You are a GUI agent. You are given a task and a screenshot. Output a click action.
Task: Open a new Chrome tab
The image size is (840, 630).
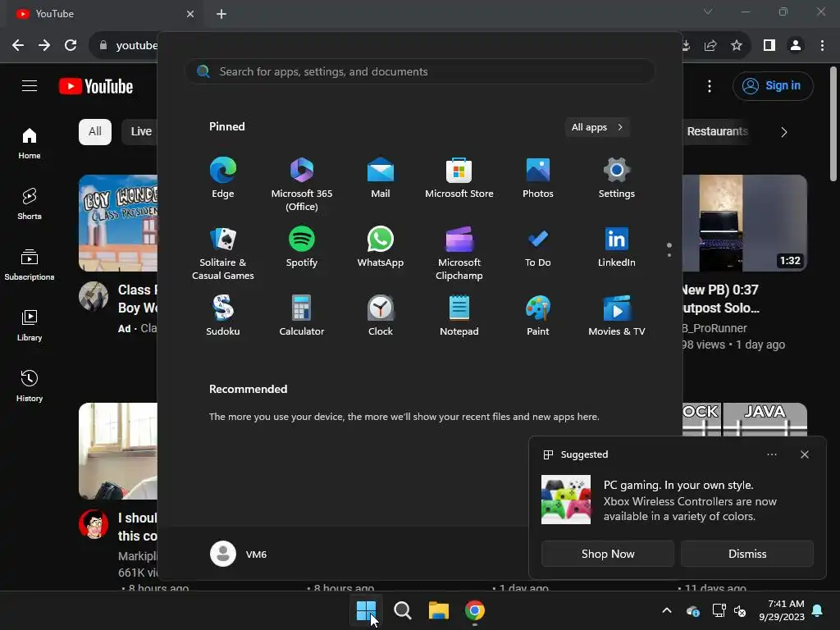click(221, 14)
